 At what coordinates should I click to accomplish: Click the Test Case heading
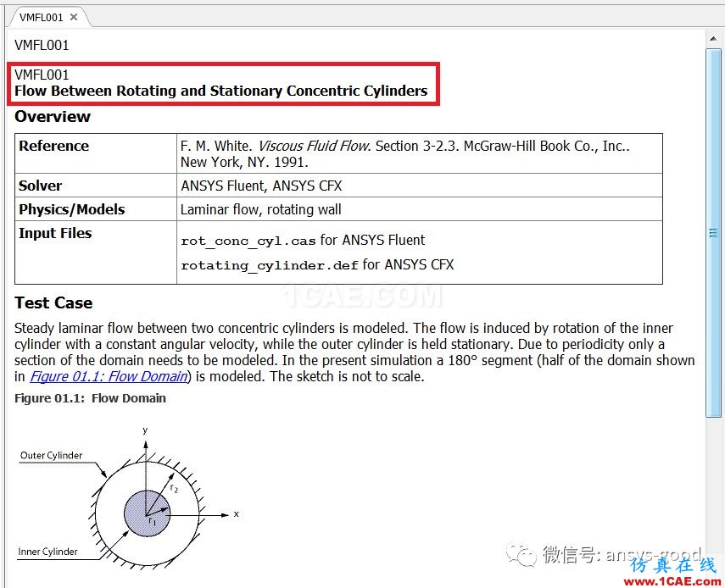point(53,303)
